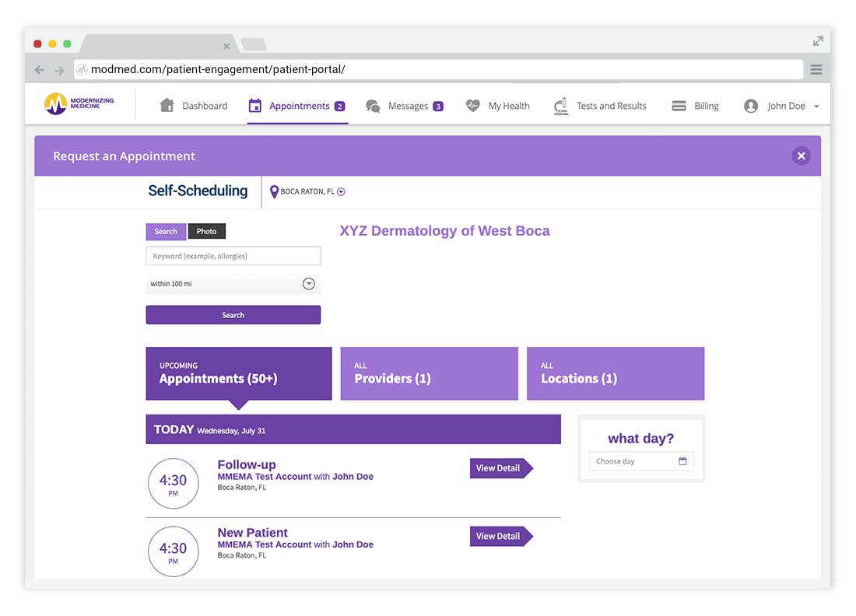Click the Tests and Results microscope icon
The height and width of the screenshot is (616, 856).
pos(560,107)
